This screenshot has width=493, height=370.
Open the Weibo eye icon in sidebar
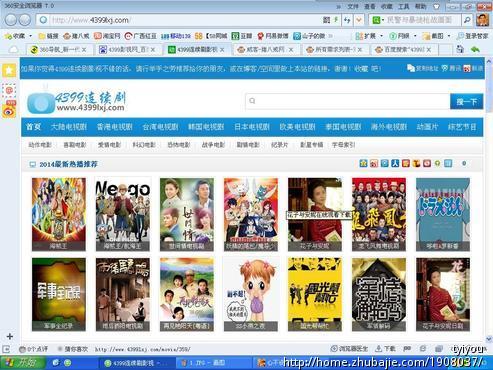click(x=9, y=112)
